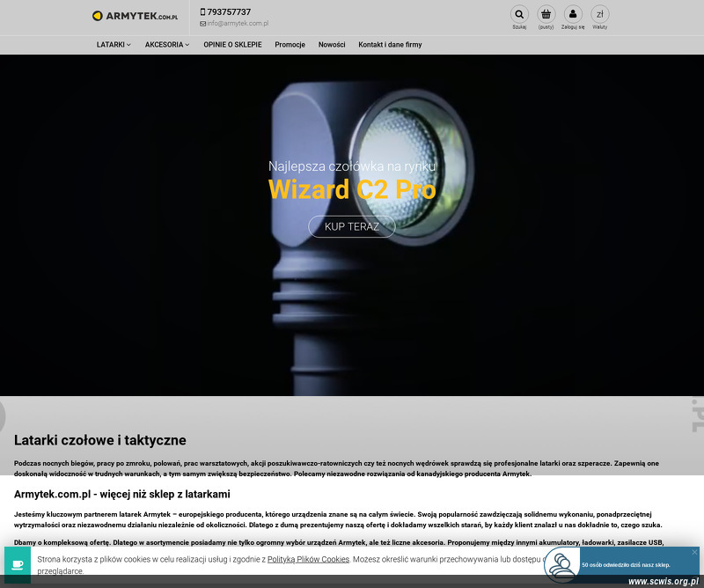704x588 pixels.
Task: Click the Armytek.com.pl logo
Action: tap(135, 16)
